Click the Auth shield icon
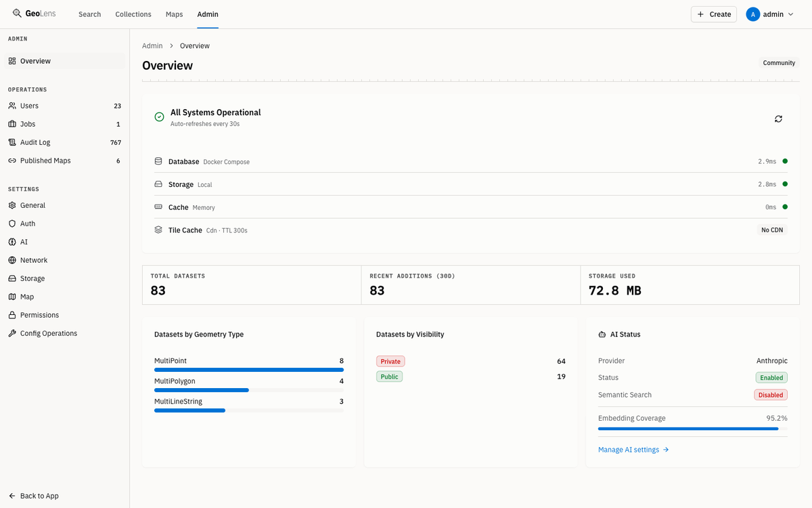The height and width of the screenshot is (508, 812). (12, 224)
